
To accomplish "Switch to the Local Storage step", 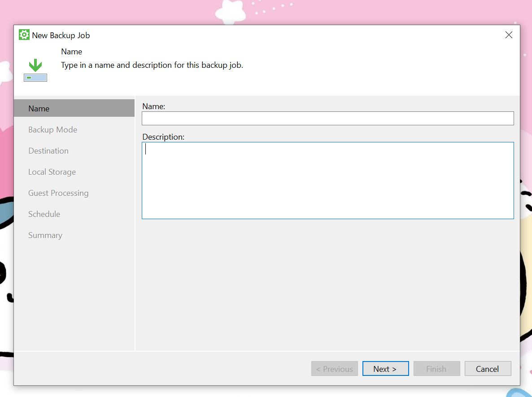I will [52, 172].
